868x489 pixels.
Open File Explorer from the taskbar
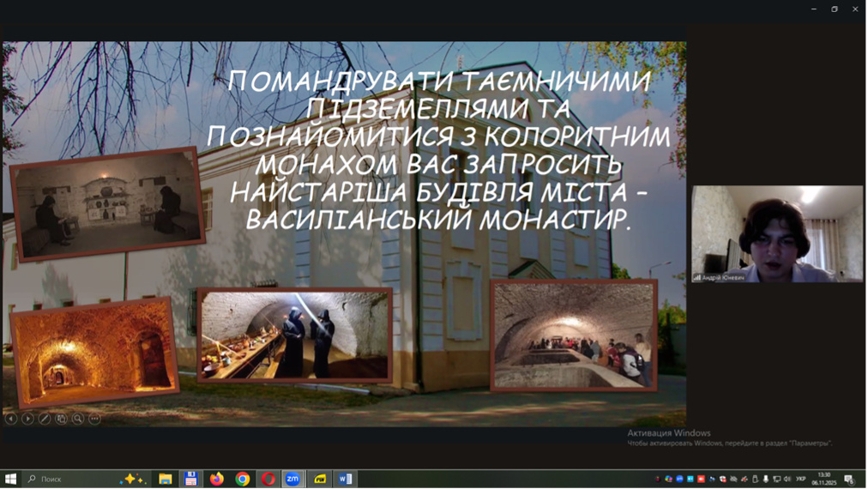tap(166, 479)
